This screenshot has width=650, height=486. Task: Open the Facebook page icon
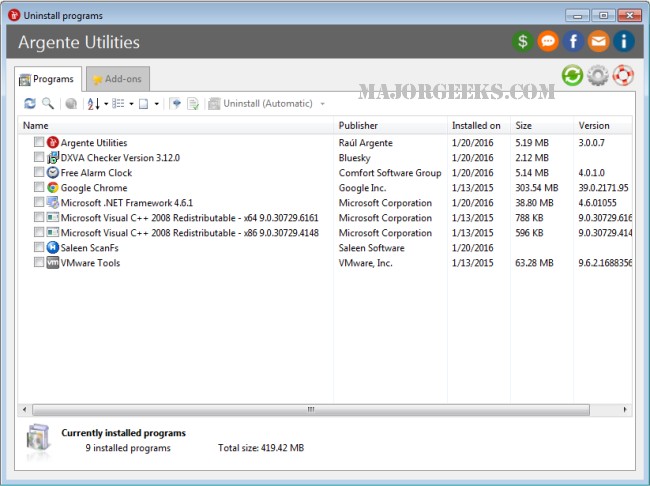tap(573, 42)
